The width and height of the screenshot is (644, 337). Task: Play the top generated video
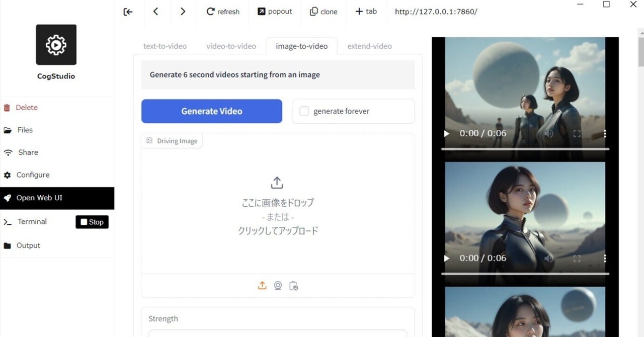click(x=446, y=134)
